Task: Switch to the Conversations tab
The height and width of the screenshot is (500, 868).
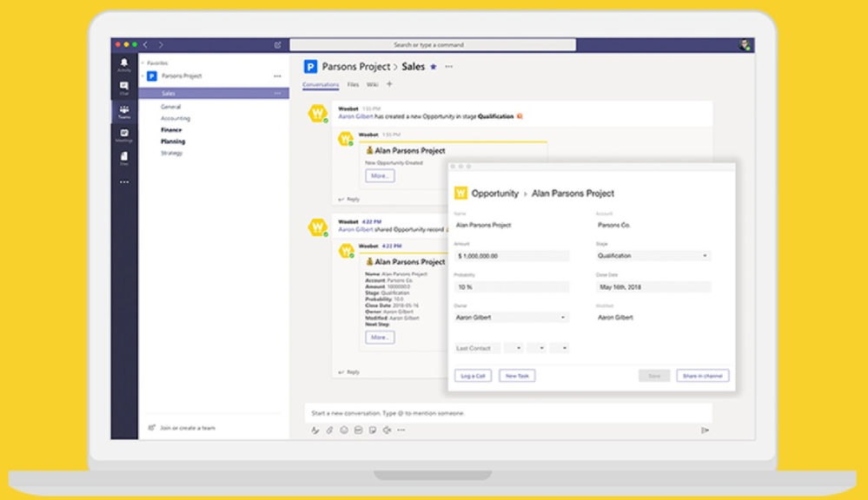Action: tap(321, 84)
